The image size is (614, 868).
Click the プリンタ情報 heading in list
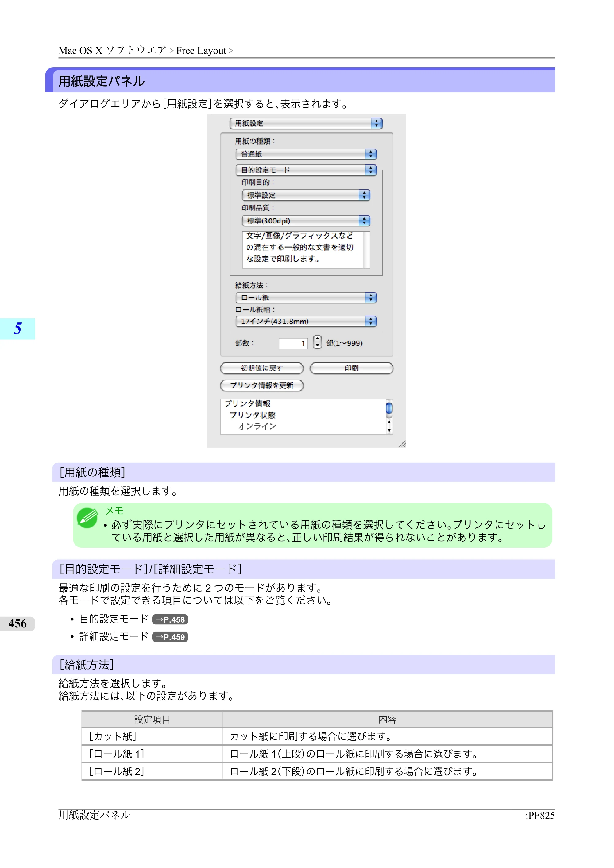(x=248, y=403)
